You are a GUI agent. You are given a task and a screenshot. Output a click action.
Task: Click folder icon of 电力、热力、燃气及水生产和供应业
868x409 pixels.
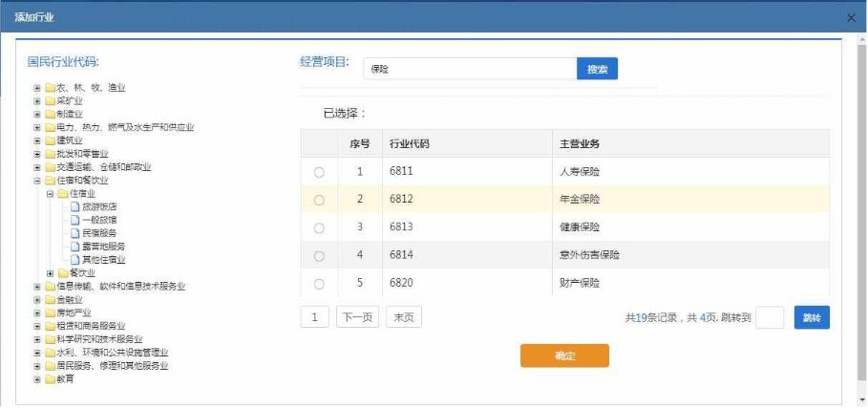tap(51, 127)
